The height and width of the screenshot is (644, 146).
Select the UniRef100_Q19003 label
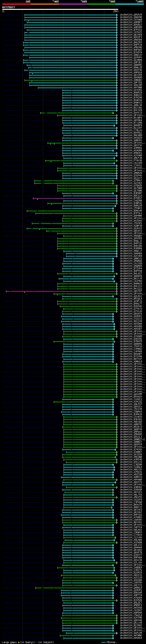coord(131,228)
